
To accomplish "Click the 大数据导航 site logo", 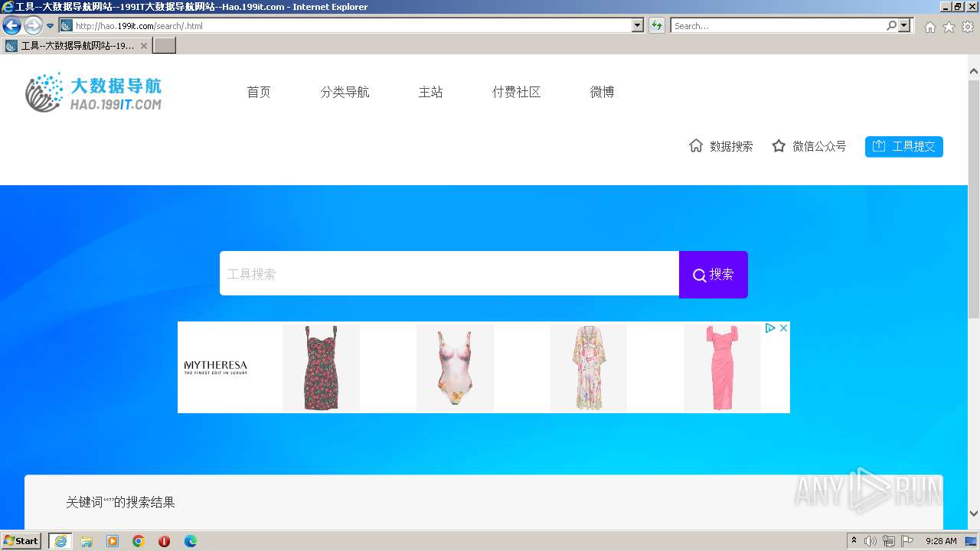I will 93,93.
